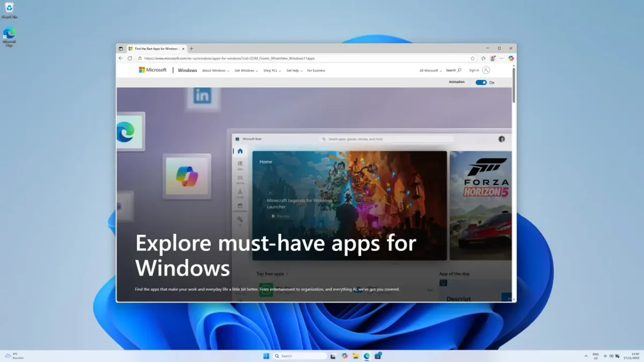Click the For business nav link
Image resolution: width=644 pixels, height=362 pixels.
click(x=316, y=71)
